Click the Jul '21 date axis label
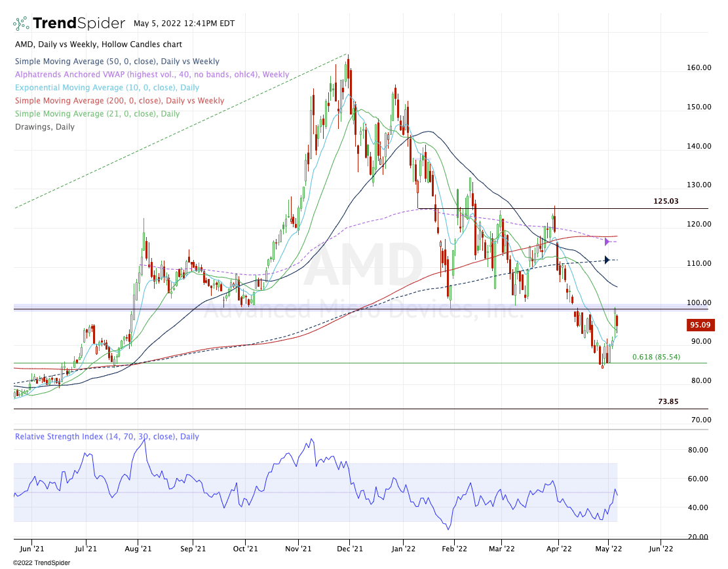Image resolution: width=728 pixels, height=569 pixels. (x=86, y=549)
